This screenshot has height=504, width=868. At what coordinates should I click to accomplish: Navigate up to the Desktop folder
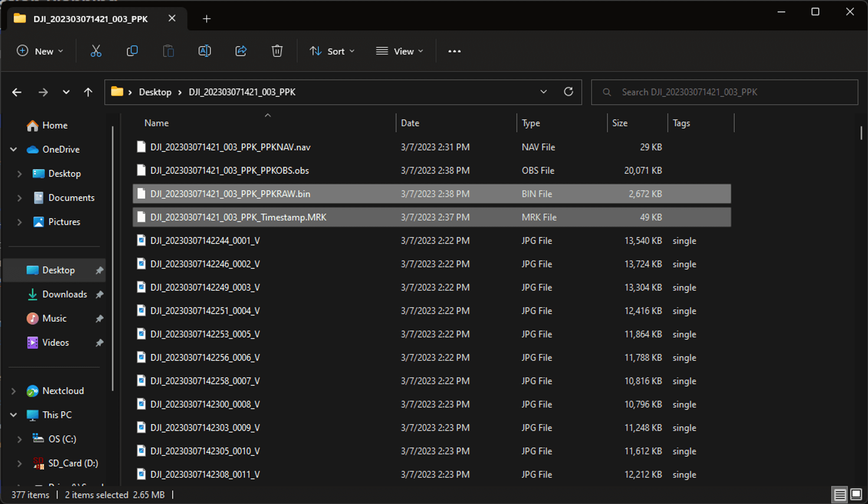coord(88,92)
